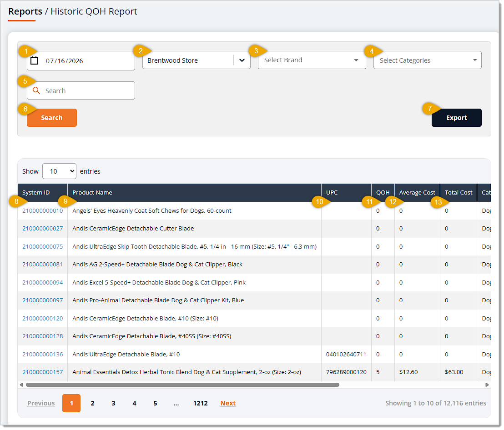Viewport: 504px width, 430px height.
Task: Open system ID 210000000120 link
Action: (43, 319)
